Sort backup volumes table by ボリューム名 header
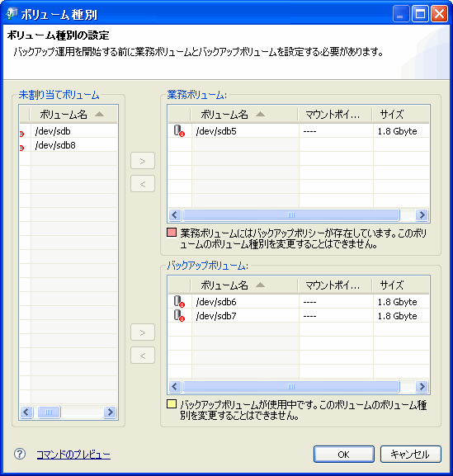 tap(244, 285)
